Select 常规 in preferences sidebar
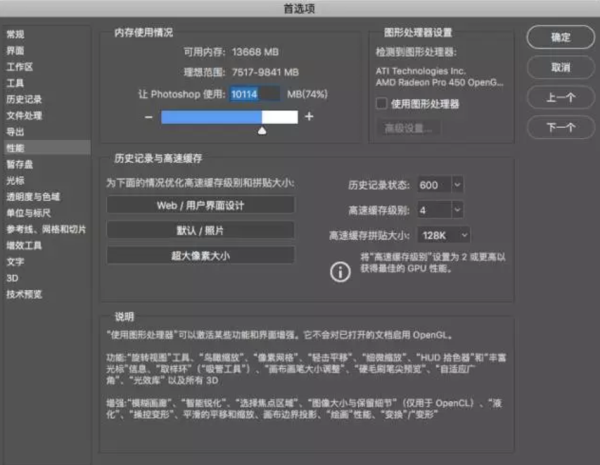This screenshot has height=465, width=600. (x=16, y=34)
